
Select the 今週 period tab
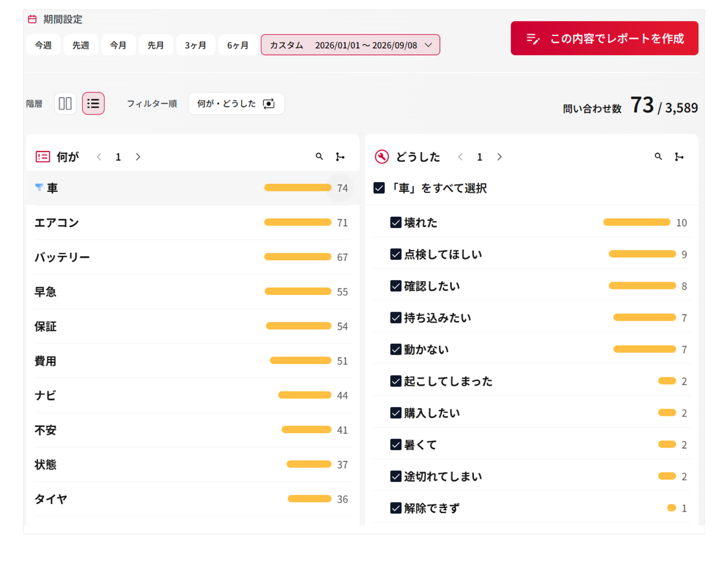click(x=43, y=45)
